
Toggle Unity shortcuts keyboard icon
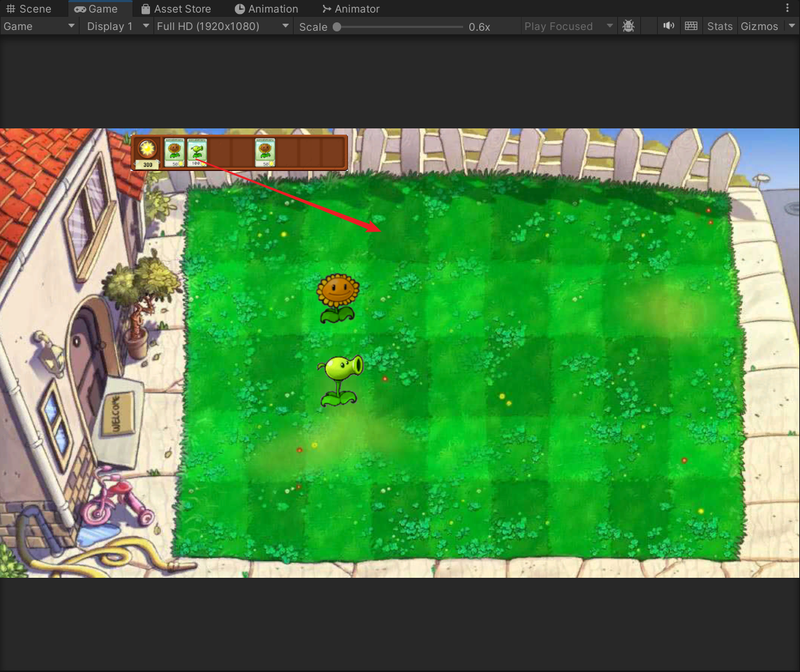[691, 26]
